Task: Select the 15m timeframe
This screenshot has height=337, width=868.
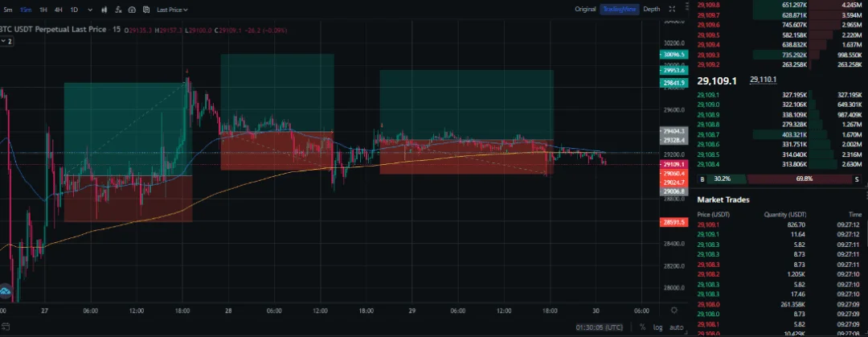Action: click(26, 10)
